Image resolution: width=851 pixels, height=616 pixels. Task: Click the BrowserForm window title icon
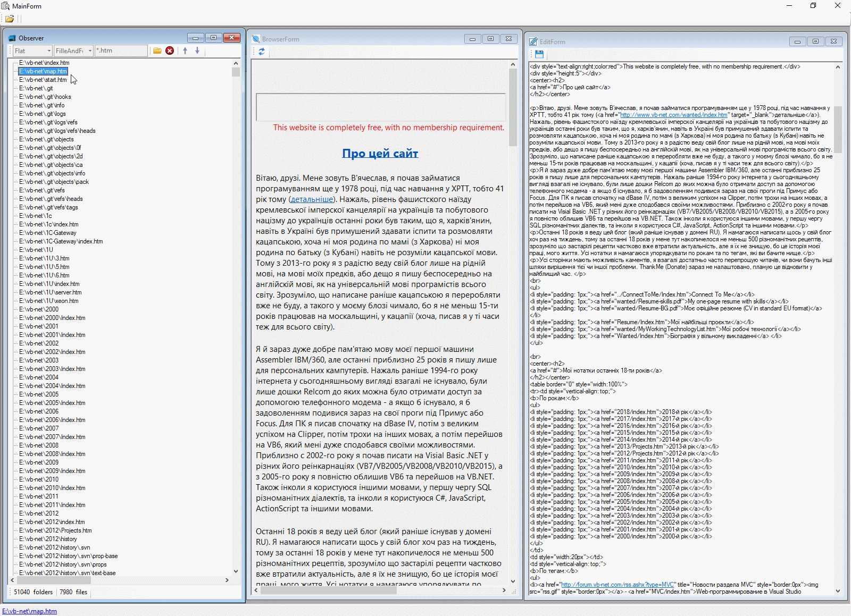coord(256,39)
